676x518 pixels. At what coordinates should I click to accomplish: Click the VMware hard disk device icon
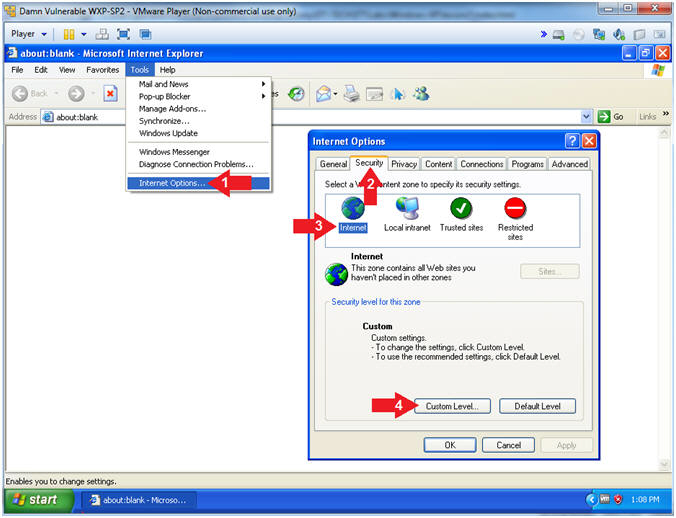(x=558, y=34)
